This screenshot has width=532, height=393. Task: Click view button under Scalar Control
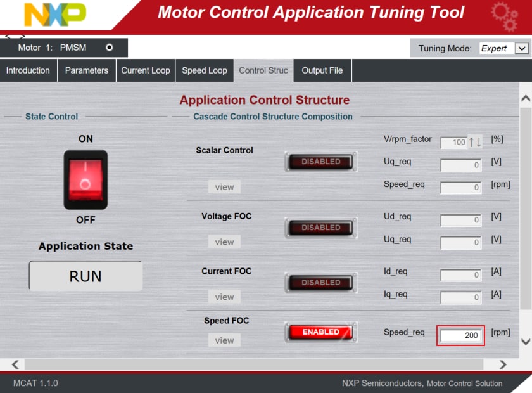tap(224, 187)
